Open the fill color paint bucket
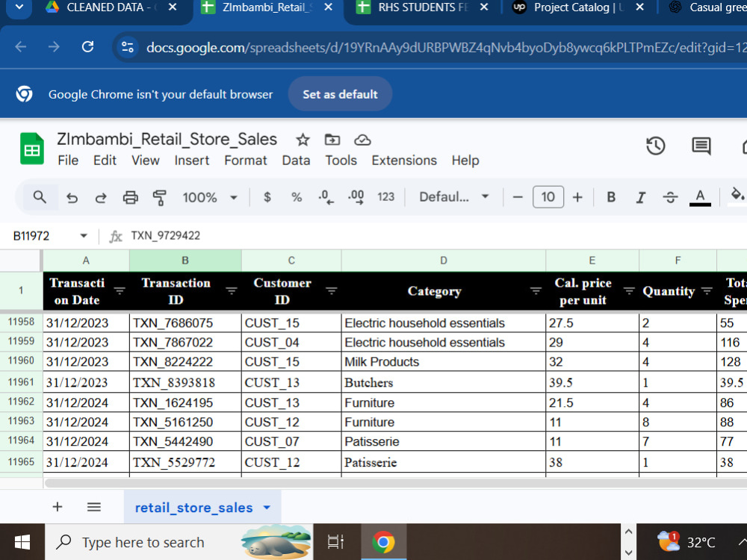The image size is (747, 560). click(x=737, y=195)
